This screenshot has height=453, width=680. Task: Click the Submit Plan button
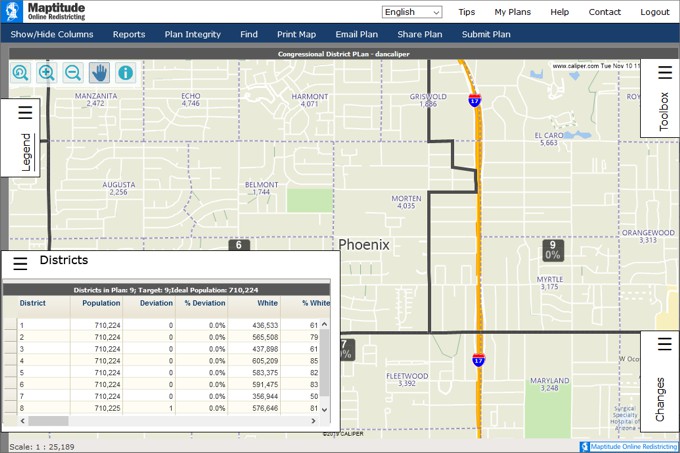point(486,34)
